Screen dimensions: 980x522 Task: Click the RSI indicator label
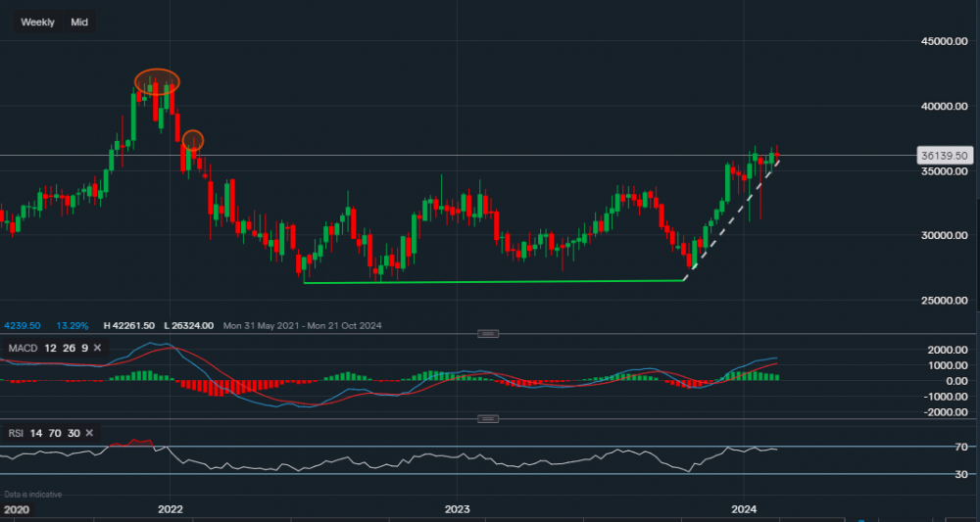(x=17, y=432)
